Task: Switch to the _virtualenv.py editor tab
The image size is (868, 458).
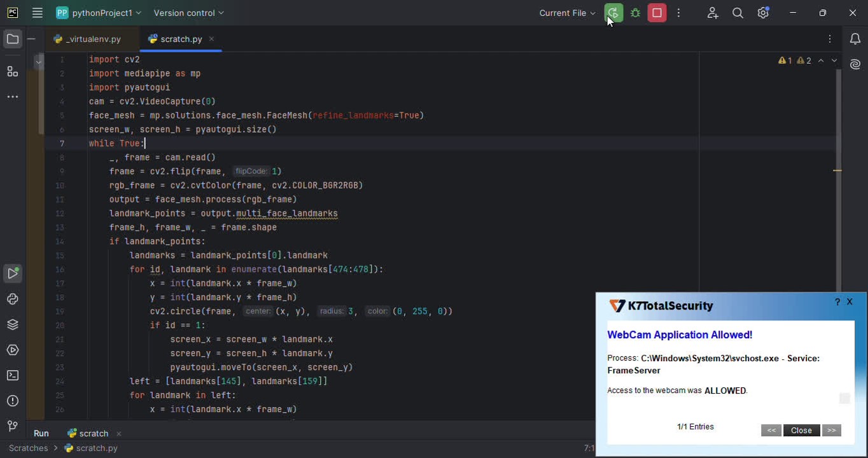Action: click(93, 39)
